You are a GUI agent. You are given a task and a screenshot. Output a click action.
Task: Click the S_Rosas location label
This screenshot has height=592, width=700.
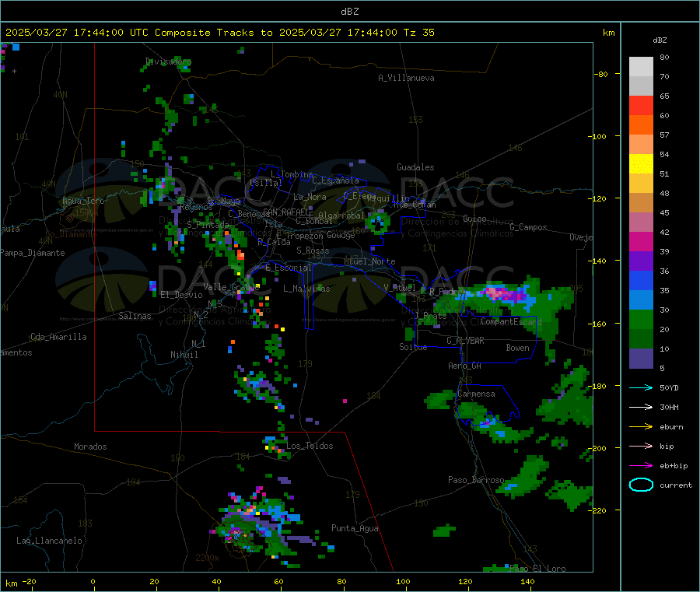coord(313,250)
